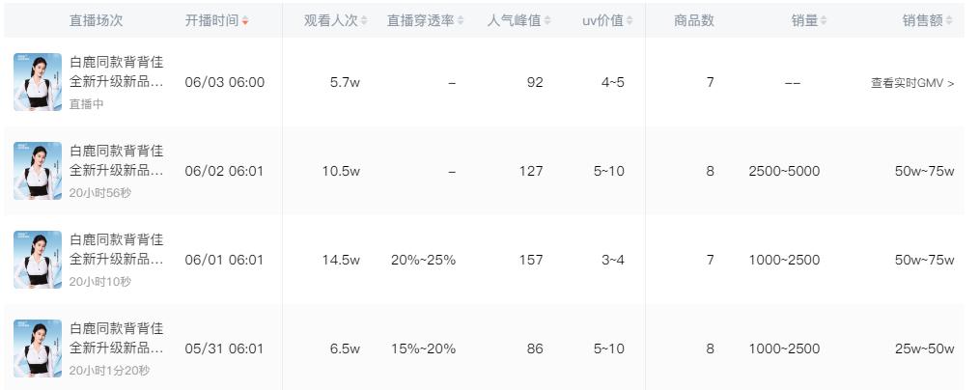Open livestream title lasting 20小时56秒
Viewport: 980px width, 390px height.
[x=116, y=160]
